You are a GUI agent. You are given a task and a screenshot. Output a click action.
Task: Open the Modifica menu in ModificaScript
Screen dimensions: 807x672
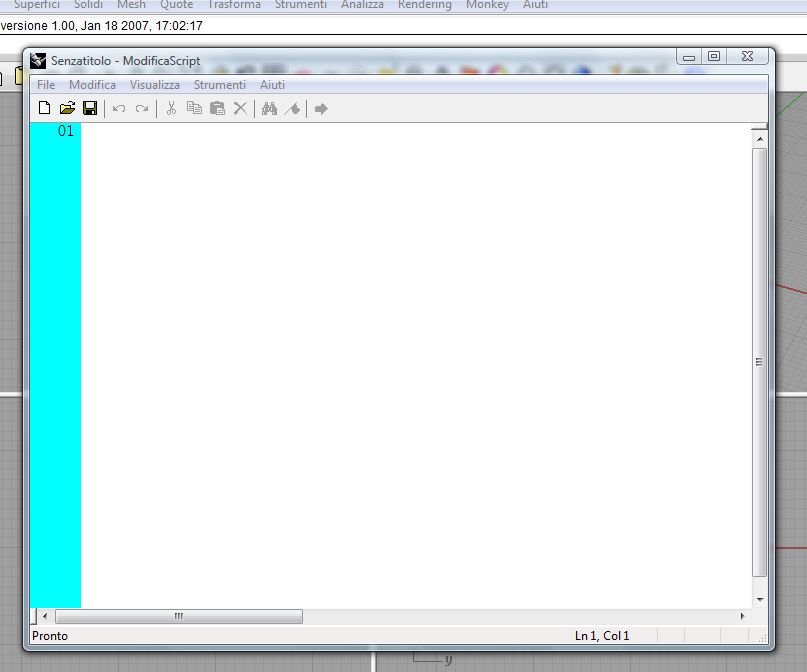(92, 85)
